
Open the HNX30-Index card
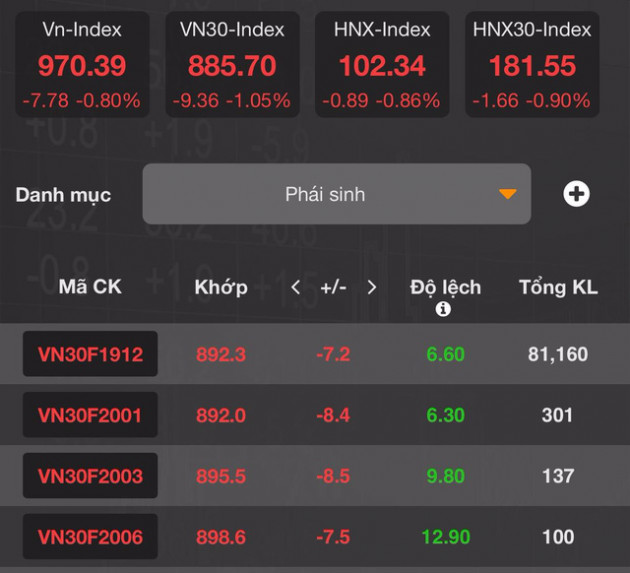pyautogui.click(x=532, y=64)
